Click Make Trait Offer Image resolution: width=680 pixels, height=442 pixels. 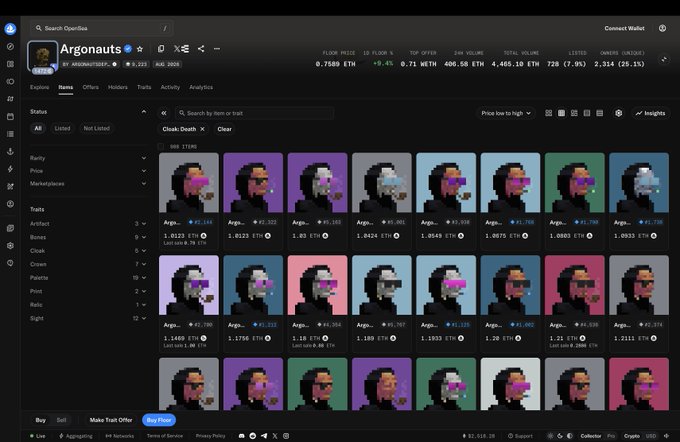click(111, 420)
